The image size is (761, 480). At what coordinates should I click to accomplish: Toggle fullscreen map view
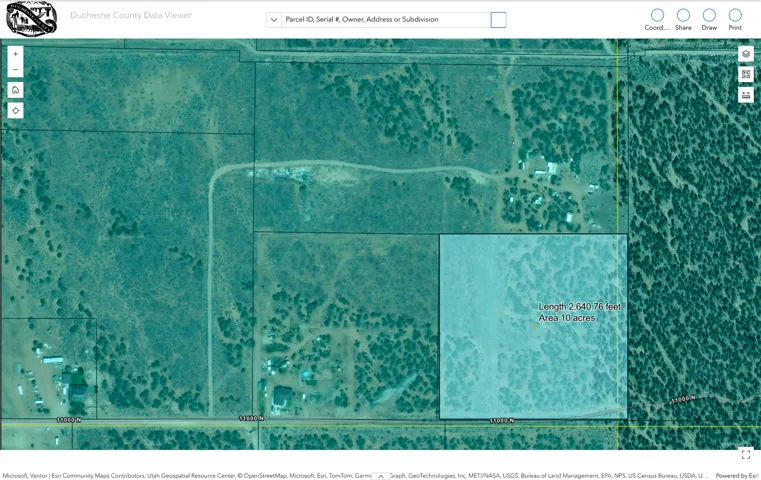[x=746, y=455]
